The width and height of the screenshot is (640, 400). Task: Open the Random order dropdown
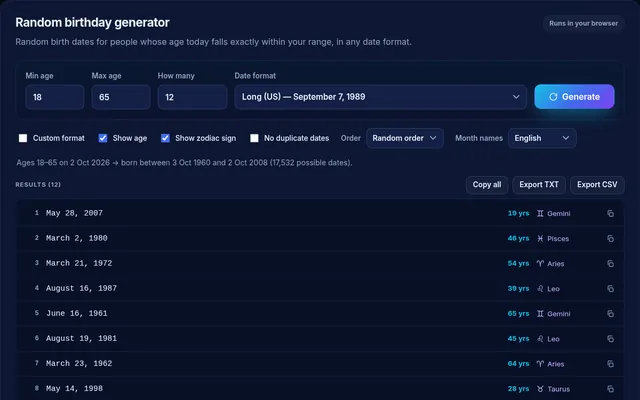click(404, 138)
